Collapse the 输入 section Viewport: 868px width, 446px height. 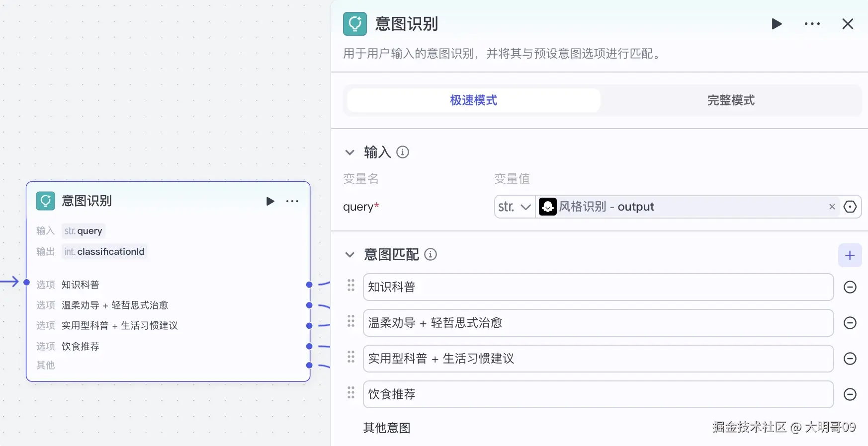point(350,152)
